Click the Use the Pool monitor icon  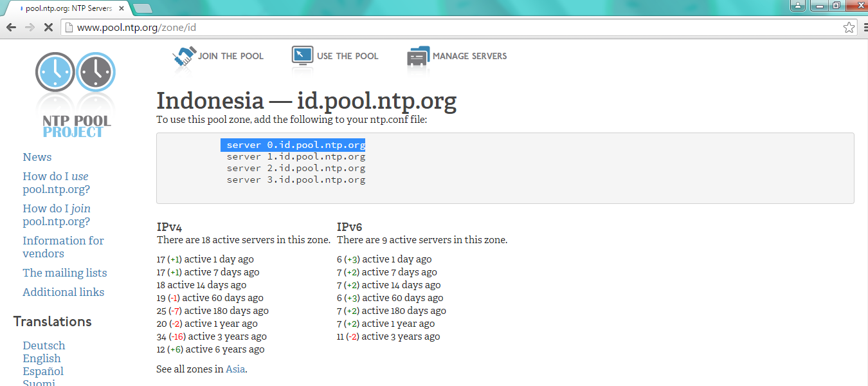(x=302, y=56)
